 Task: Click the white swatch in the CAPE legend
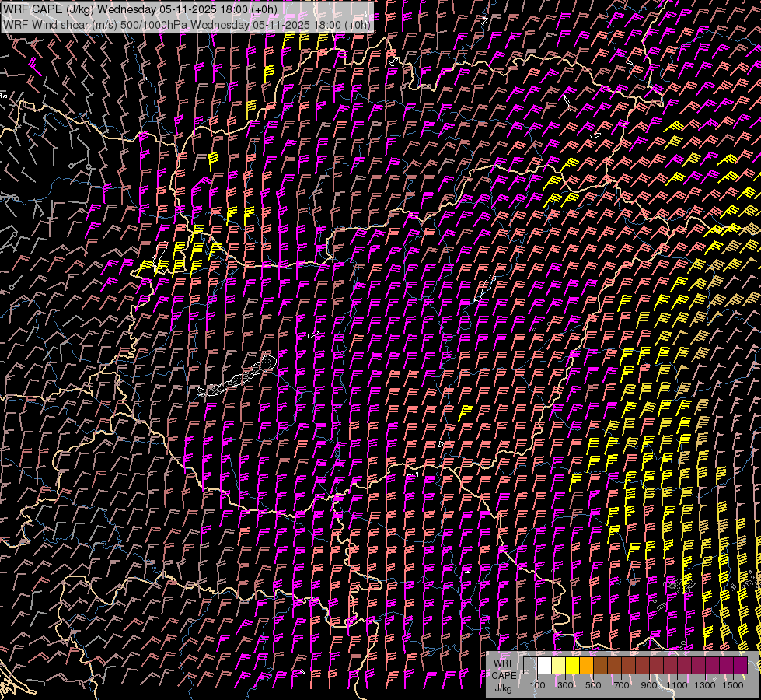pyautogui.click(x=544, y=666)
